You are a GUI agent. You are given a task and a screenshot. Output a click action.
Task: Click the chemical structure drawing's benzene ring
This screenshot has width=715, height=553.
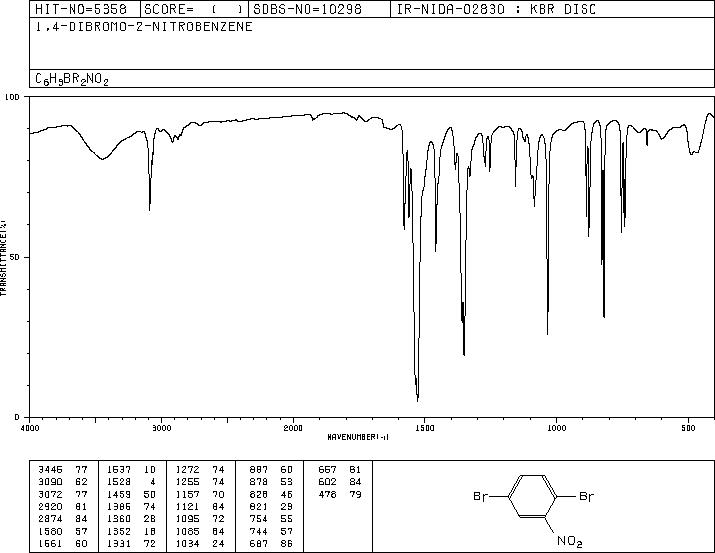click(x=532, y=496)
